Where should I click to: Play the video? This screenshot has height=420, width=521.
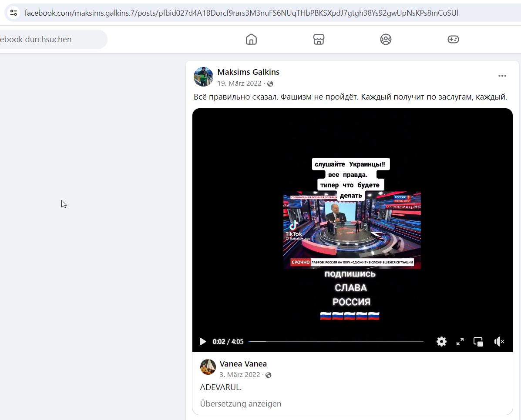203,342
